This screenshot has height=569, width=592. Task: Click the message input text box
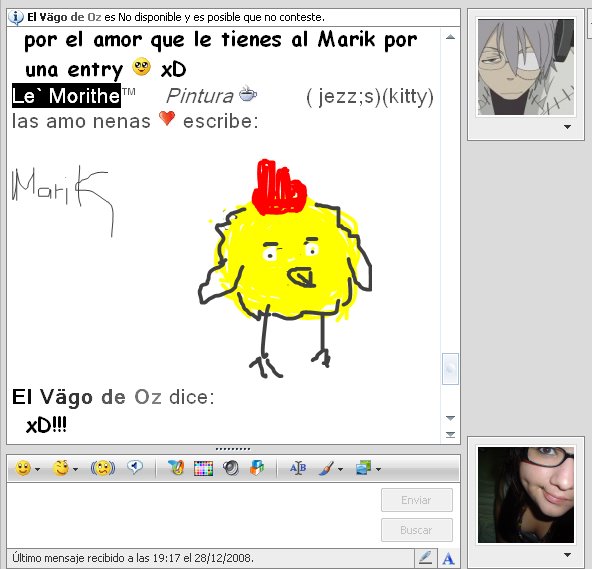point(193,515)
